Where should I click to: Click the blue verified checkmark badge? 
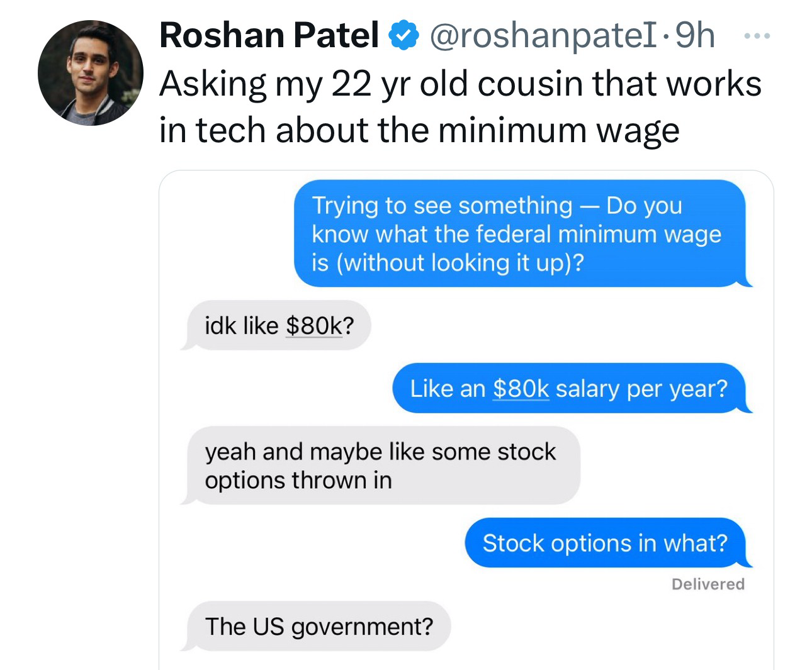click(405, 36)
